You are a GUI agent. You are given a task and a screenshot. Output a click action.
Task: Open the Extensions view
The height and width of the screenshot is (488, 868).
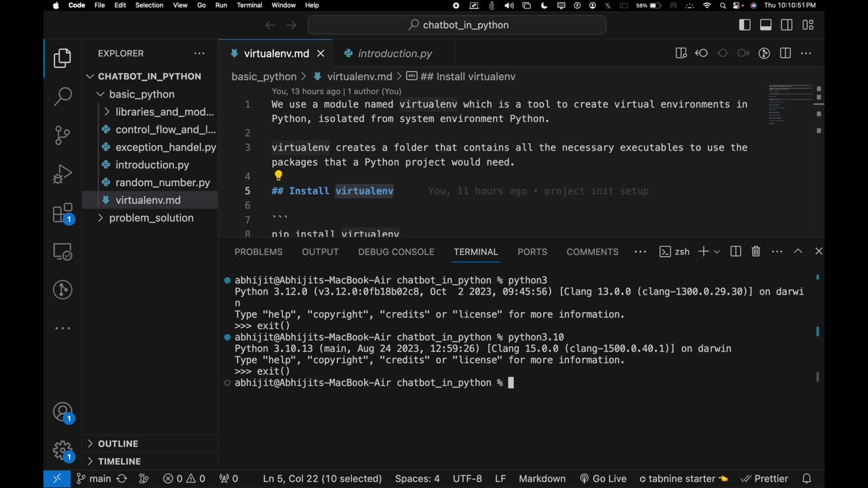(62, 213)
